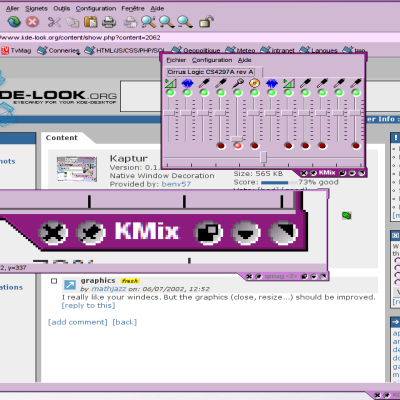The image size is (400, 400).
Task: Open the zoom-in magnifier dropdown with plus sign
Action: 167,22
